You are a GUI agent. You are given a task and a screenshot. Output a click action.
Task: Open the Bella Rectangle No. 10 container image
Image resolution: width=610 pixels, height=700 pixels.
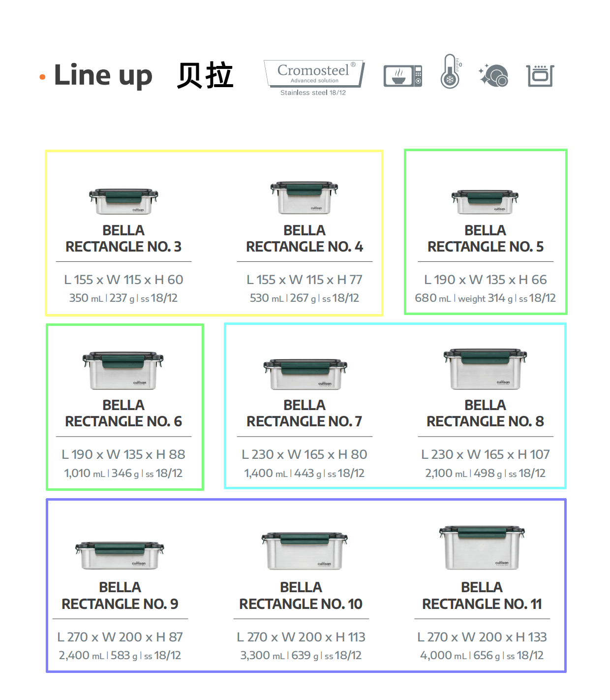click(x=305, y=550)
